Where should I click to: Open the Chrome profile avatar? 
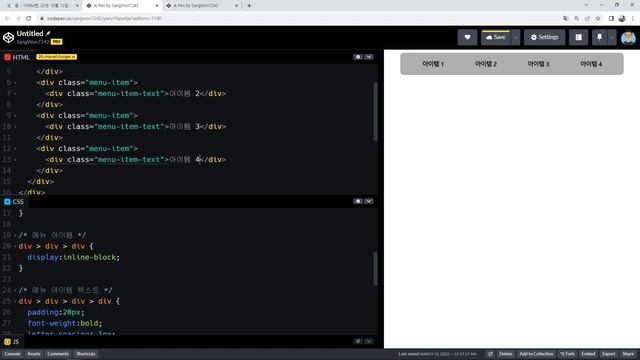click(622, 18)
